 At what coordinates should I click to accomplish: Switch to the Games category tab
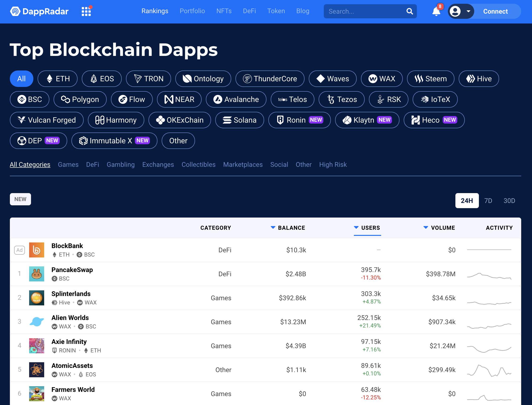pyautogui.click(x=68, y=164)
